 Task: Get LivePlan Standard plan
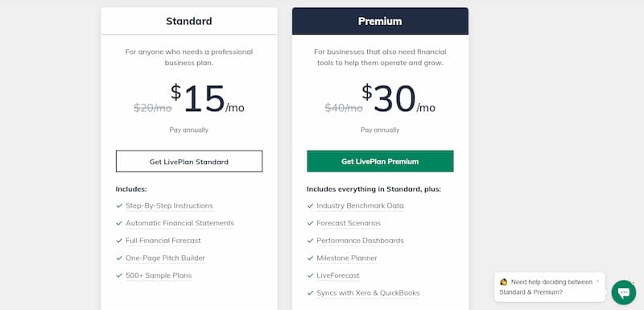189,161
